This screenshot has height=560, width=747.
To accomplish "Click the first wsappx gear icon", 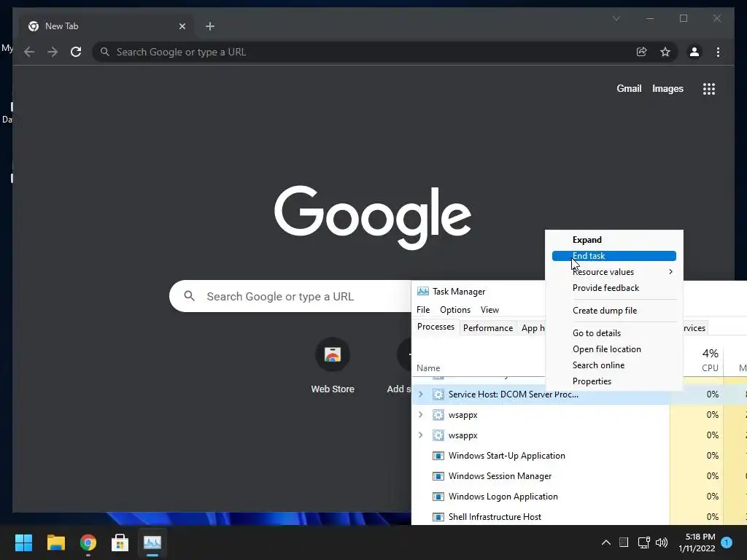I will click(x=438, y=415).
